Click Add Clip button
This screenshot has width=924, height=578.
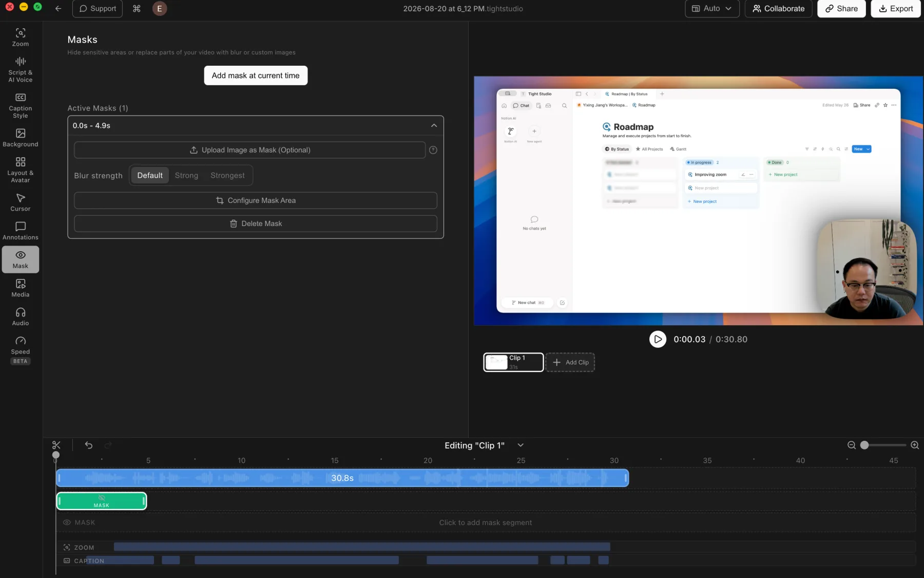tap(570, 362)
